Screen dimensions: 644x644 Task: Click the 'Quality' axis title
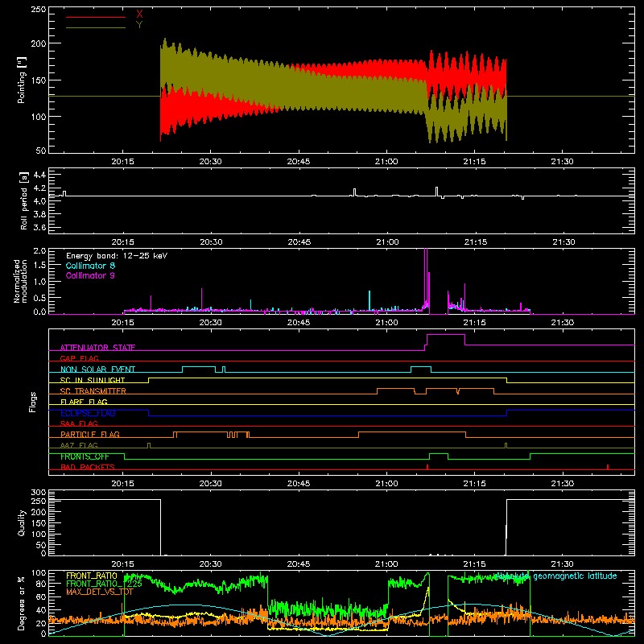point(22,522)
